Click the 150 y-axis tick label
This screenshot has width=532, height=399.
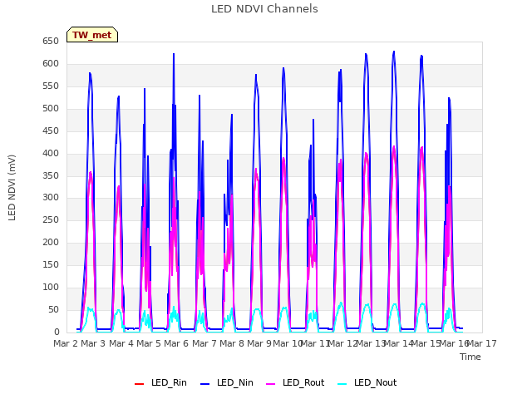(51, 264)
